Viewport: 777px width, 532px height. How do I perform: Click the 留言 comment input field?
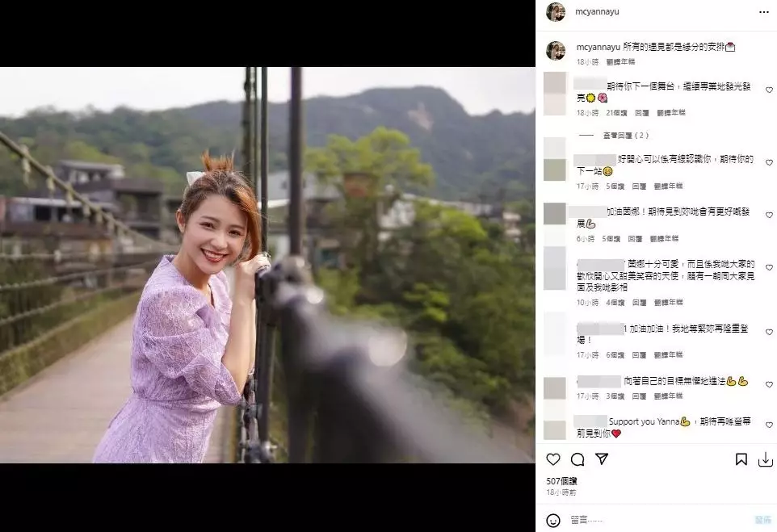[659, 520]
